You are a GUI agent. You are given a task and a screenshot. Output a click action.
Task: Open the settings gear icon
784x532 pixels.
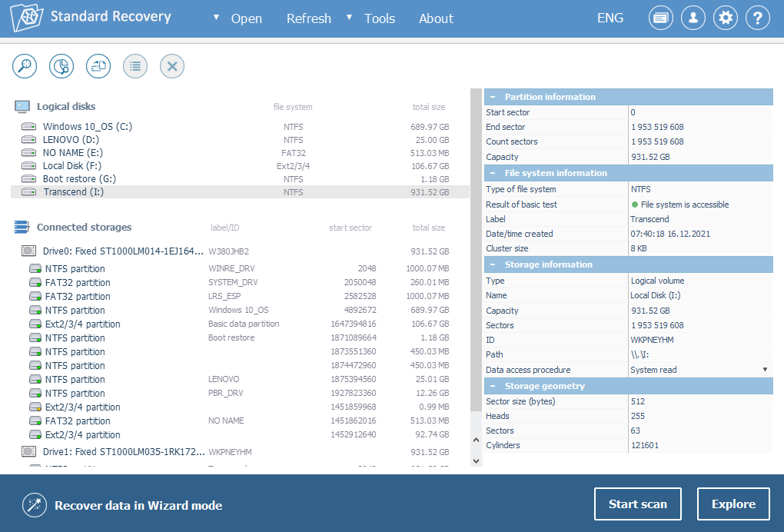tap(726, 18)
